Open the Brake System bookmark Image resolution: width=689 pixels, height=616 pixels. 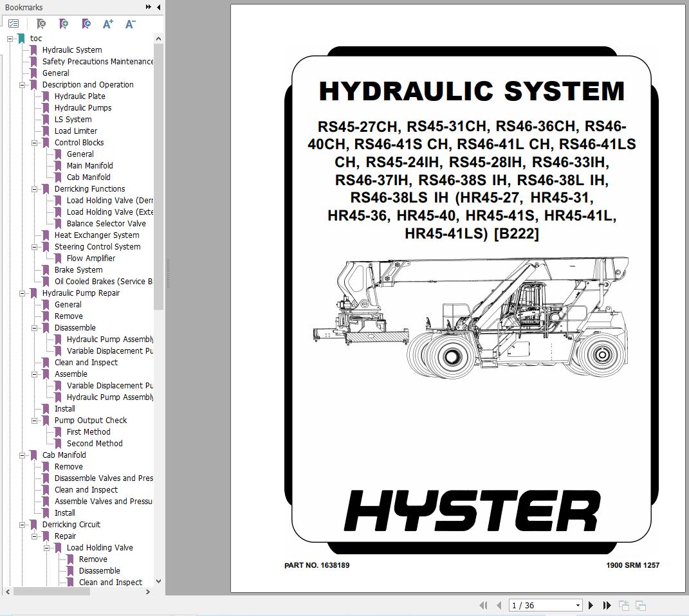tap(78, 270)
